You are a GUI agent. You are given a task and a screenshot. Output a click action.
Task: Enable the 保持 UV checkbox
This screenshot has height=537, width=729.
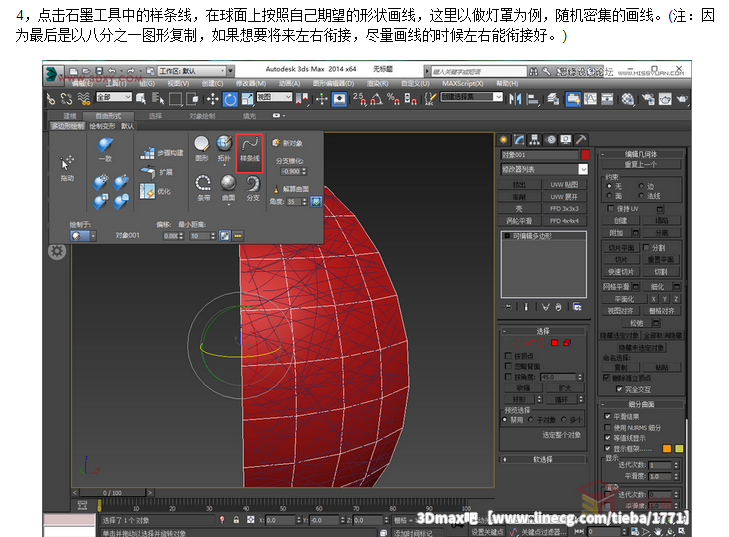(610, 208)
